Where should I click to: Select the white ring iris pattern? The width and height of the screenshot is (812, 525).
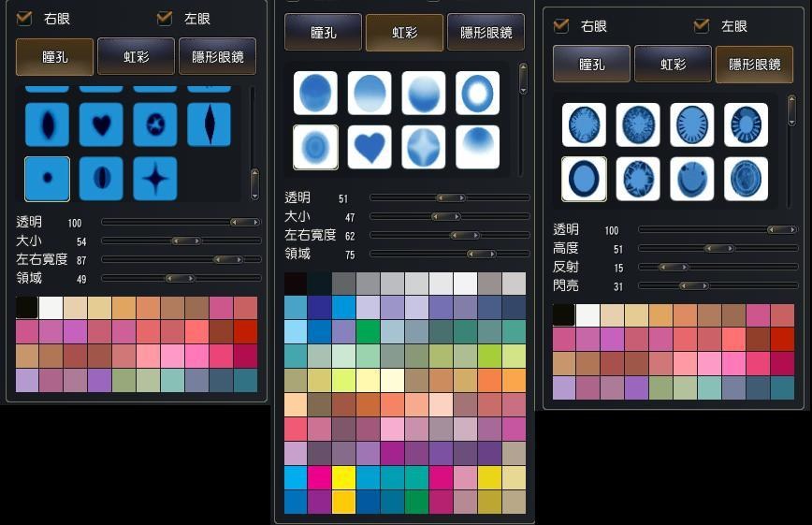click(477, 93)
